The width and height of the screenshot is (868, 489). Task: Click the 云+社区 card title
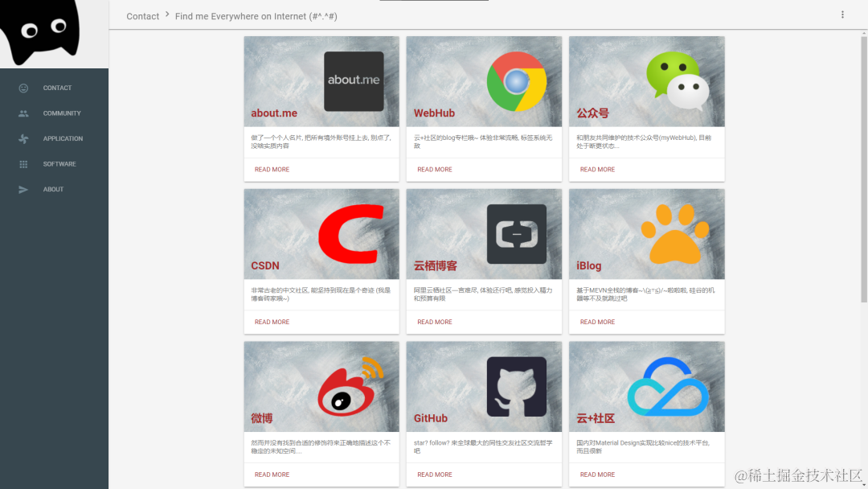pyautogui.click(x=596, y=418)
